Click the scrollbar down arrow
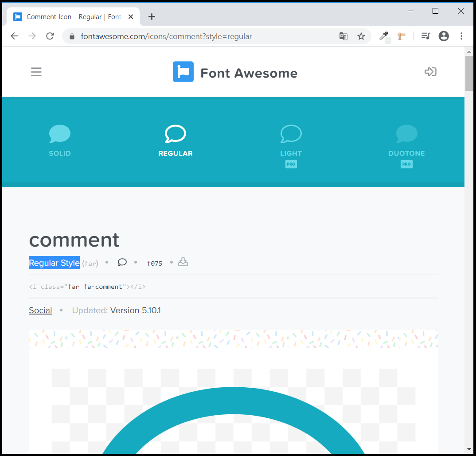 pyautogui.click(x=469, y=449)
